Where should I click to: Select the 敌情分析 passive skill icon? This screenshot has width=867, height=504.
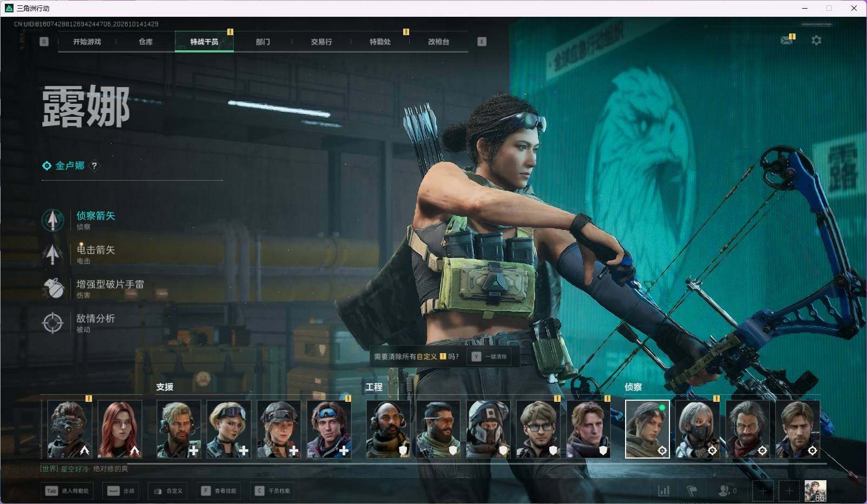click(x=53, y=323)
